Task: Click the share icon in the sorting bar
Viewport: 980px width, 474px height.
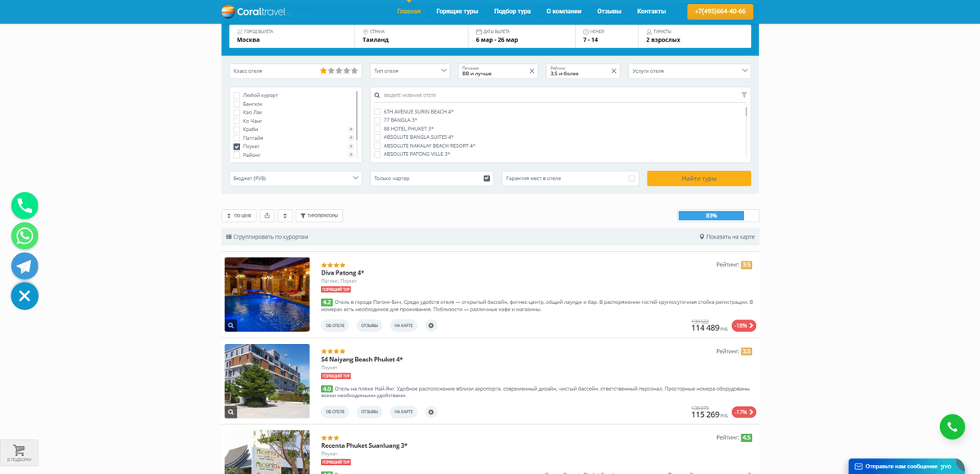Action: tap(266, 215)
